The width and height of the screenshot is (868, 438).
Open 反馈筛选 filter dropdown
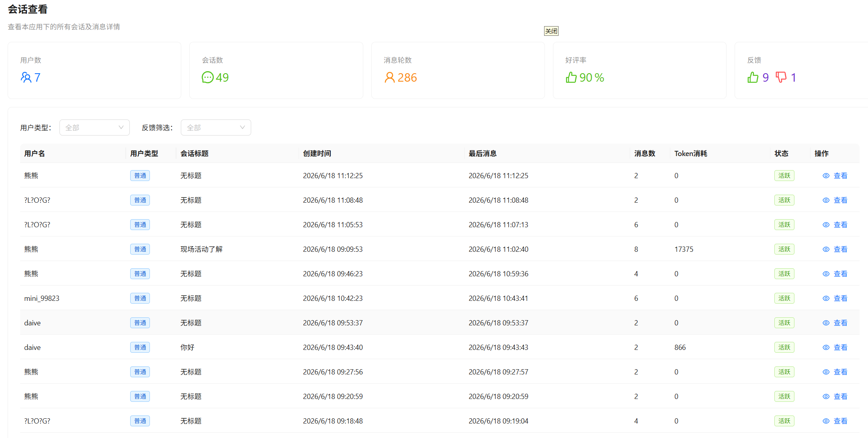(216, 127)
